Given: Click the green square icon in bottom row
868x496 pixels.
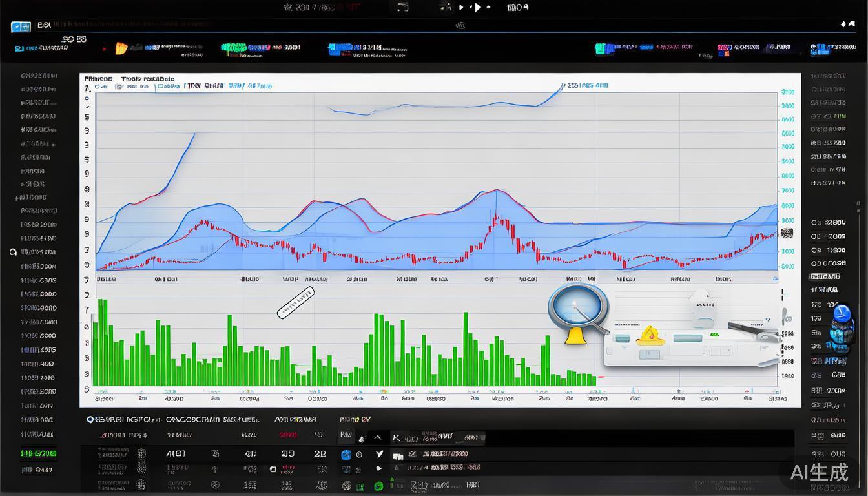Looking at the screenshot, I should pos(378,486).
